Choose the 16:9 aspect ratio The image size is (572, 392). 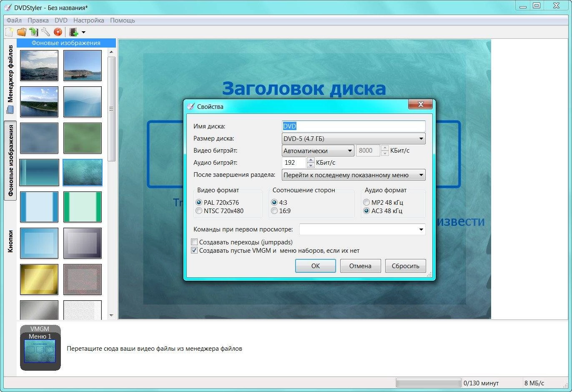281,211
